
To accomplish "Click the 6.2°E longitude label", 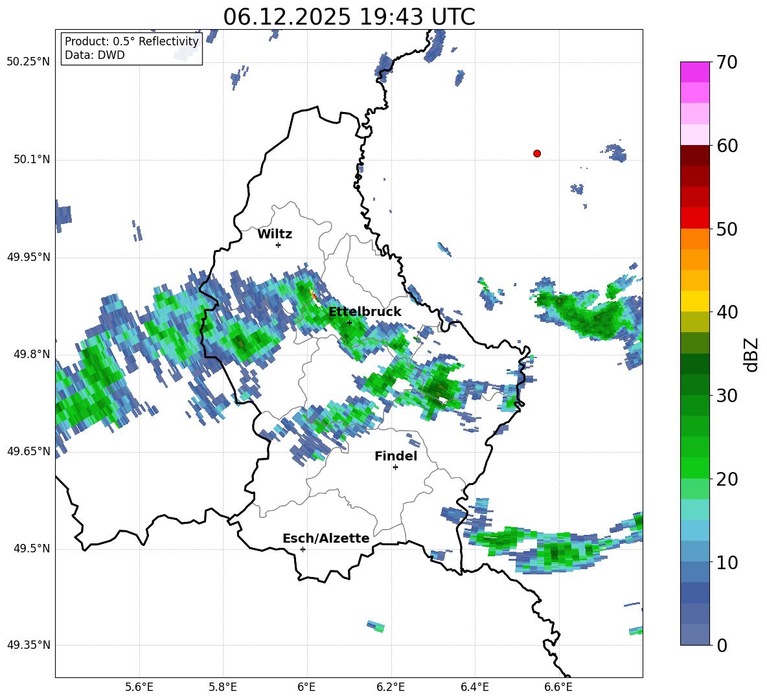I will click(391, 687).
